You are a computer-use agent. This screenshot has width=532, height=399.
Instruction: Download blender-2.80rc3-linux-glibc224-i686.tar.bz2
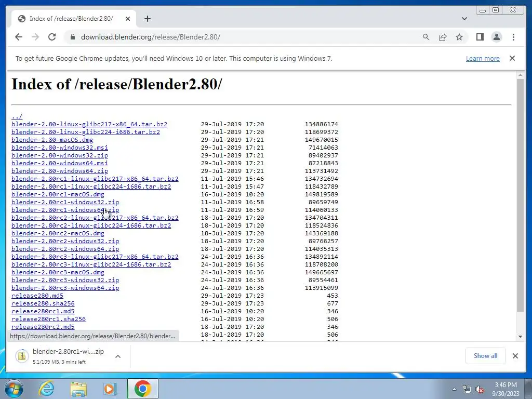click(x=91, y=264)
